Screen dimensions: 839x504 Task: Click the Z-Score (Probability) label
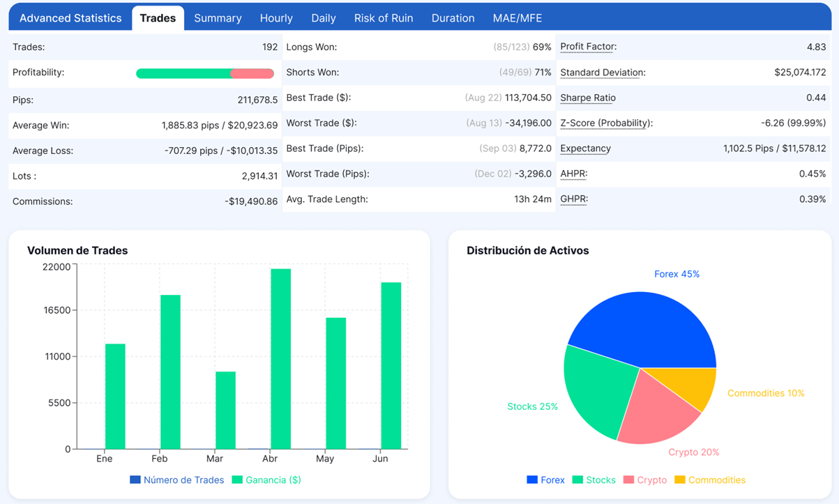click(606, 123)
